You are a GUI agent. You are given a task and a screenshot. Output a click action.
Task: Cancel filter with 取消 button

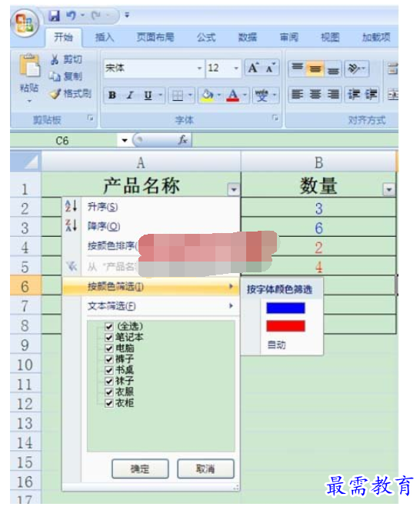tap(205, 468)
